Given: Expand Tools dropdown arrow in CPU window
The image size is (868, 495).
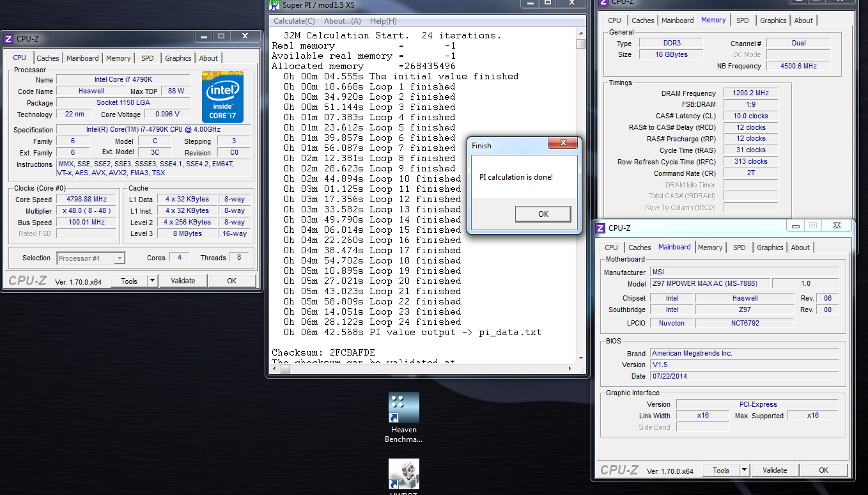Looking at the screenshot, I should (x=152, y=281).
